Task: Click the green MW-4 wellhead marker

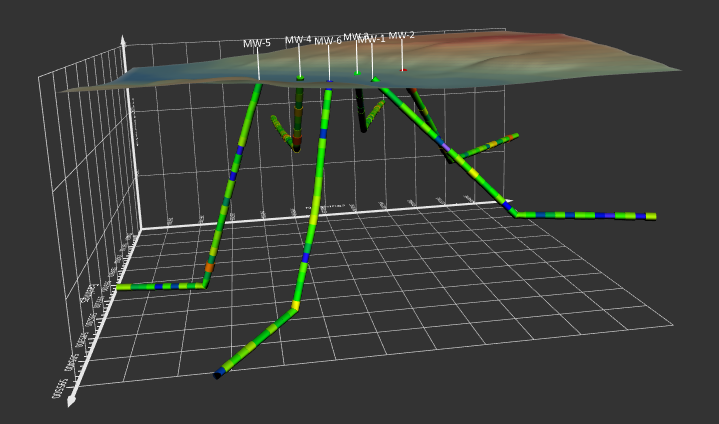Action: (x=300, y=78)
